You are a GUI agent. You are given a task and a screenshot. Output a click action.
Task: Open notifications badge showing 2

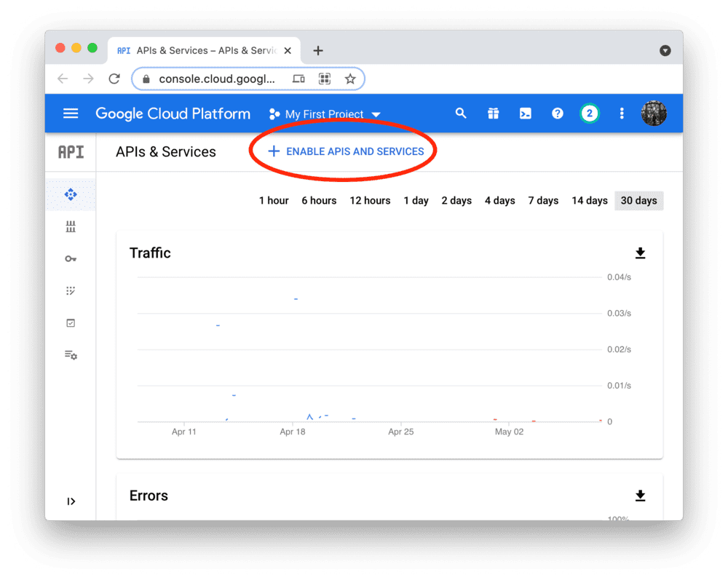(589, 114)
